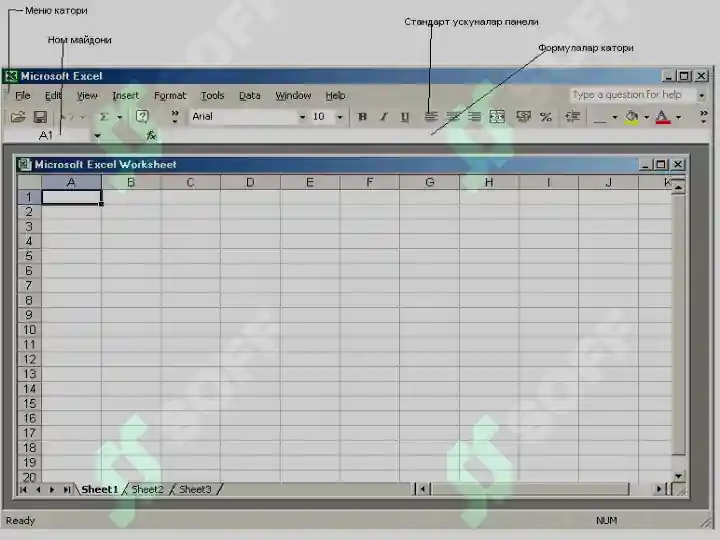Click the Save floppy disk icon
Screen dimensions: 720x540
point(40,117)
